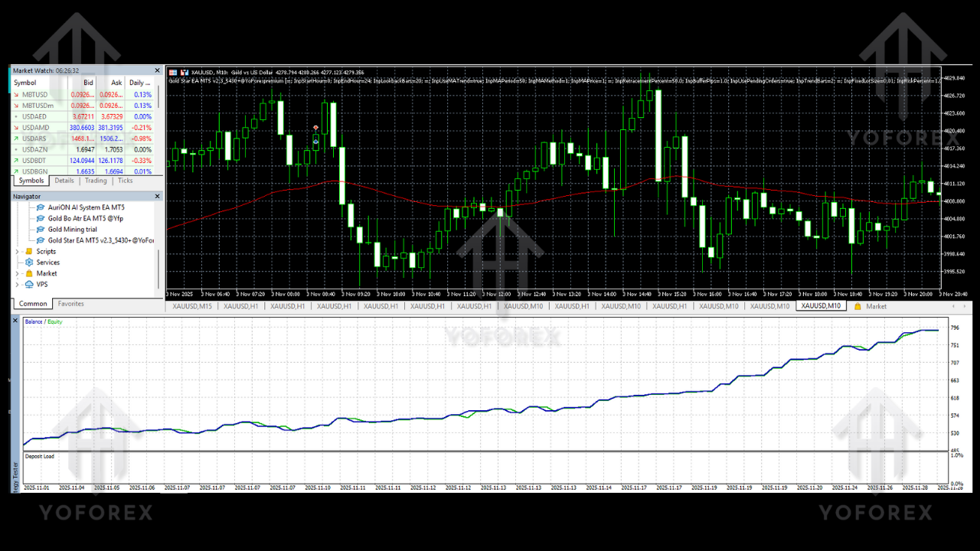
Task: Close the Strategy Tester panel
Action: tap(15, 321)
